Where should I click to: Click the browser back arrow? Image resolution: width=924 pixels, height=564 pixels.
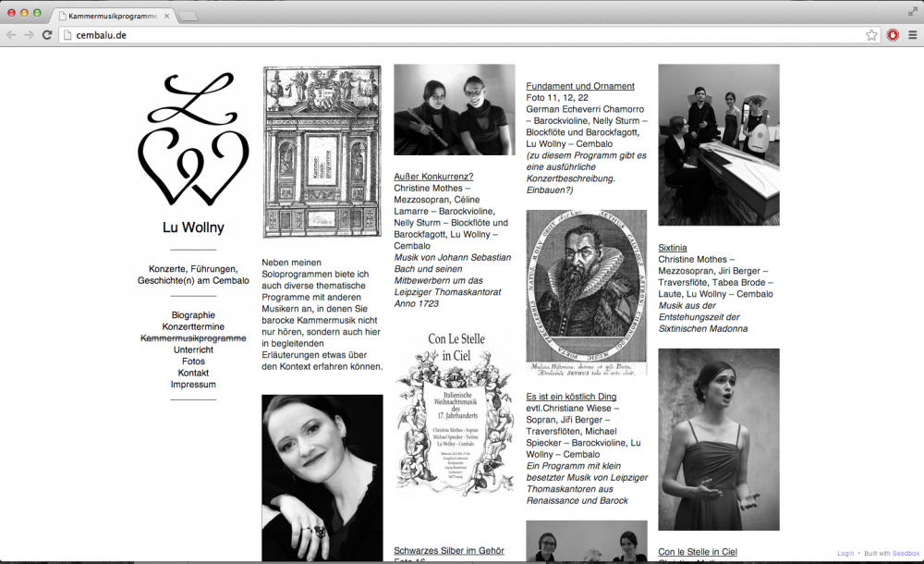coord(11,35)
